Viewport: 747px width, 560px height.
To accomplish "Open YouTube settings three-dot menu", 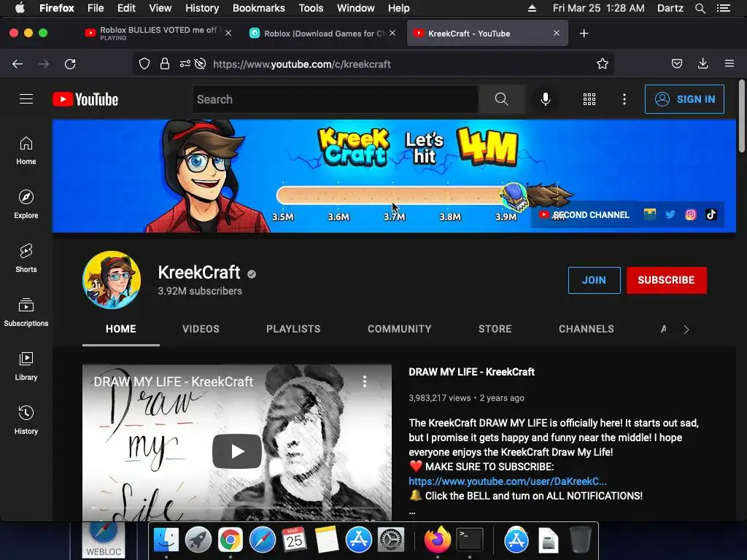I will (x=624, y=99).
